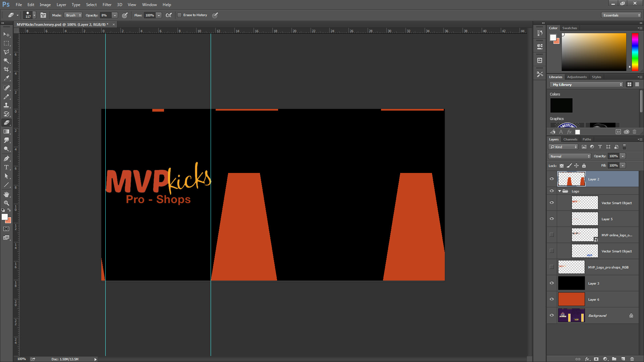Select the Rectangular Marquee tool
The image size is (644, 362).
click(6, 43)
